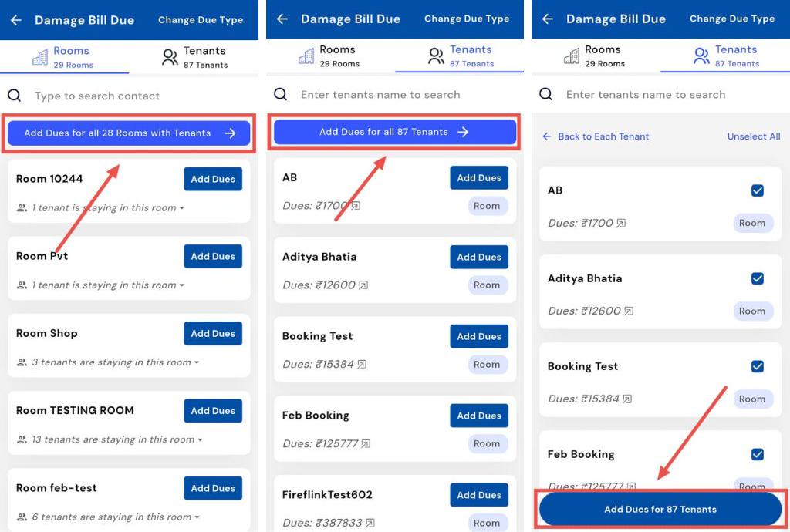Click the tenants people icon under Room Shop
Screen dimensions: 790x532
click(x=22, y=362)
